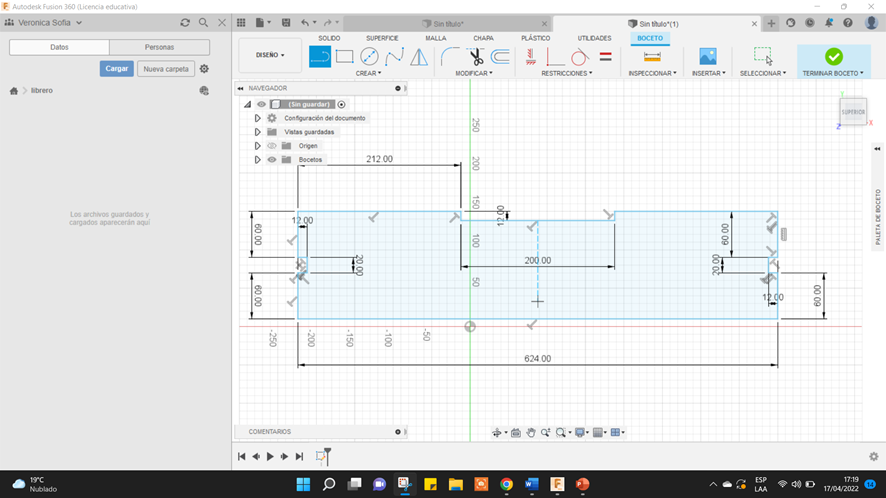The width and height of the screenshot is (886, 498).
Task: Expand the CREAR dropdown menu
Action: [368, 73]
